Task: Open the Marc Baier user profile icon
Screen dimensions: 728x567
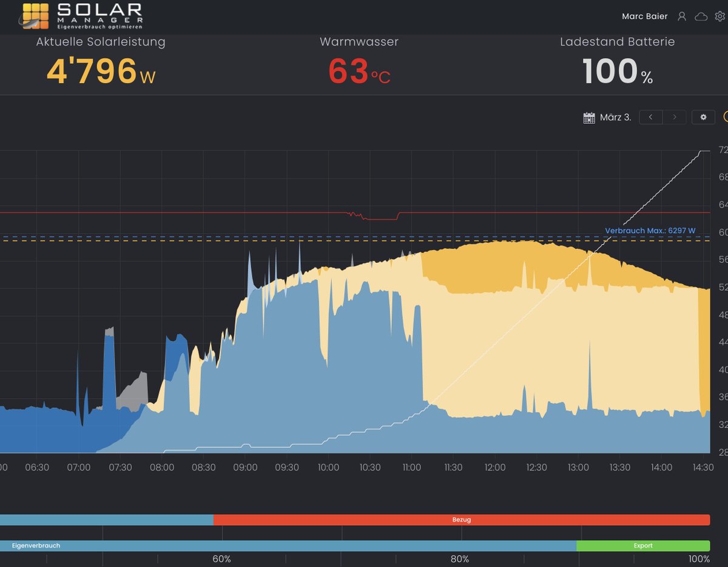Action: point(682,16)
